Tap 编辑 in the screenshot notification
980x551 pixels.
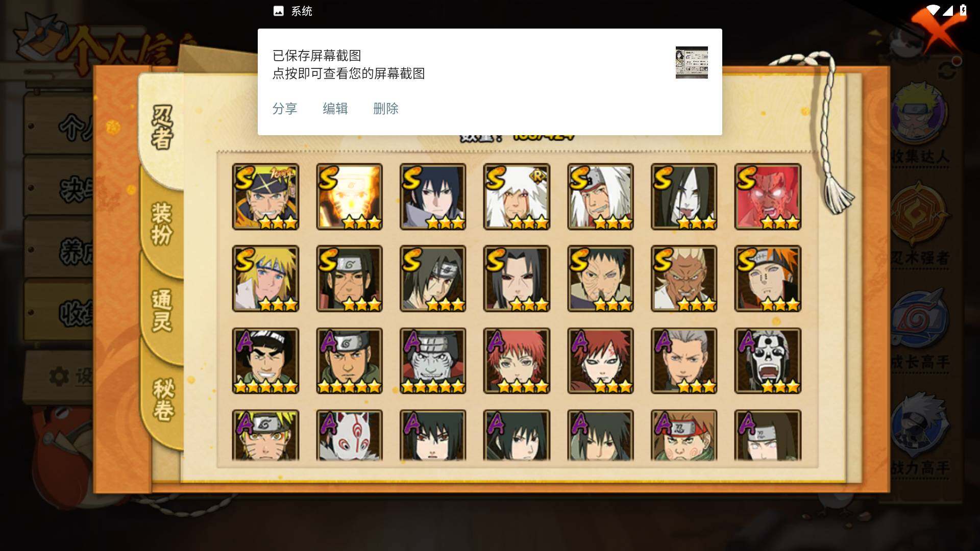point(335,109)
